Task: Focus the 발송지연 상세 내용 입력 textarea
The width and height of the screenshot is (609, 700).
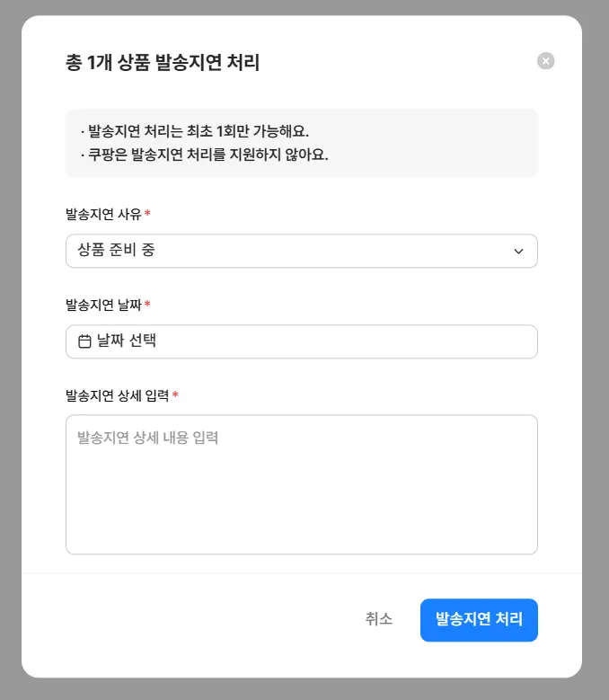Action: pyautogui.click(x=301, y=485)
